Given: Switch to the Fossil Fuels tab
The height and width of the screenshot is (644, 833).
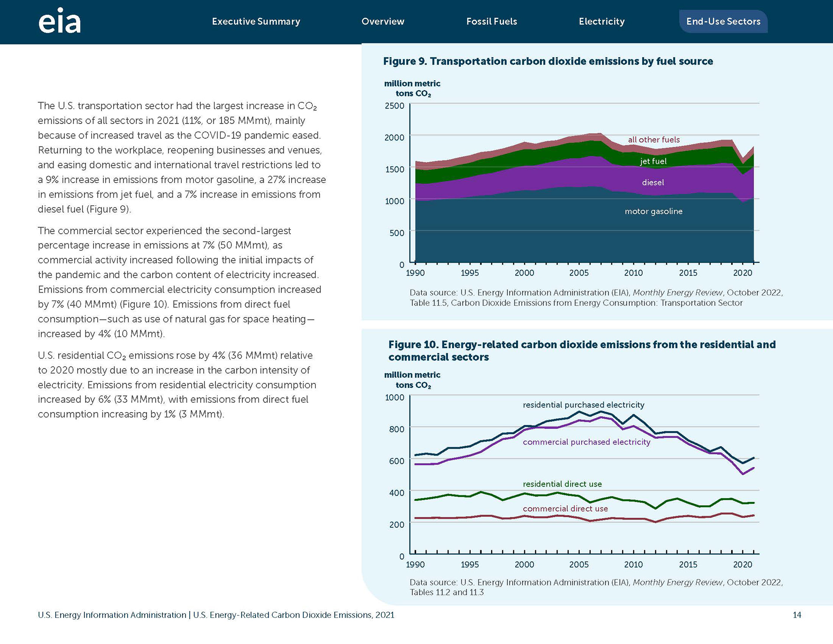Looking at the screenshot, I should [x=492, y=21].
